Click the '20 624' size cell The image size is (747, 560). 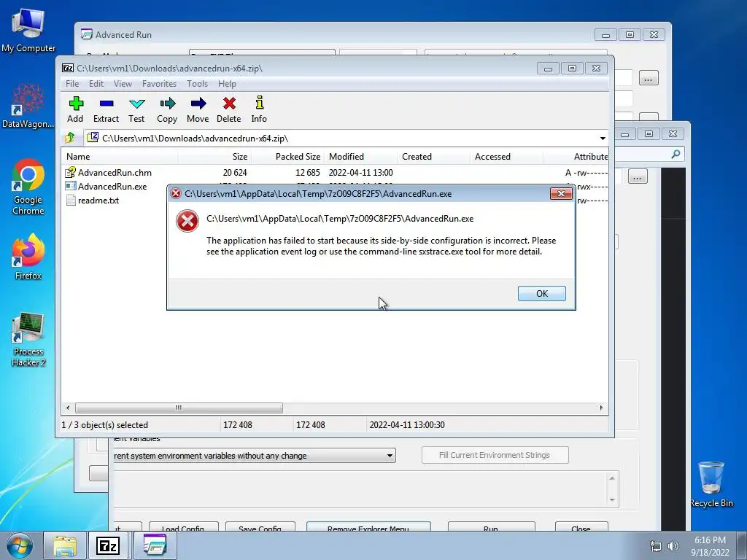(x=235, y=172)
